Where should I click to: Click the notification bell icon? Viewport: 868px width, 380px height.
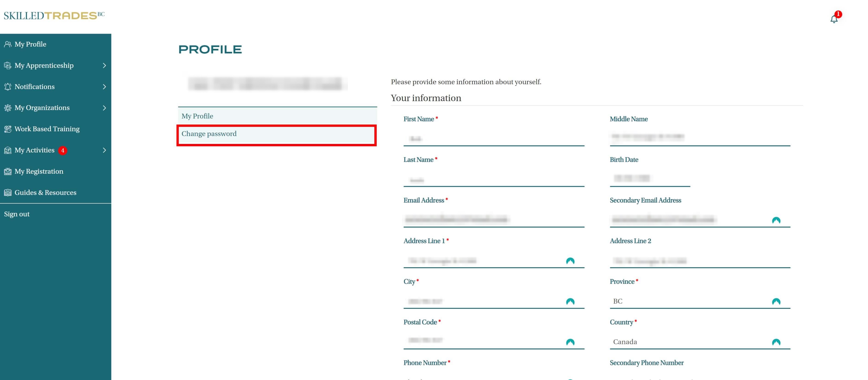click(x=834, y=19)
